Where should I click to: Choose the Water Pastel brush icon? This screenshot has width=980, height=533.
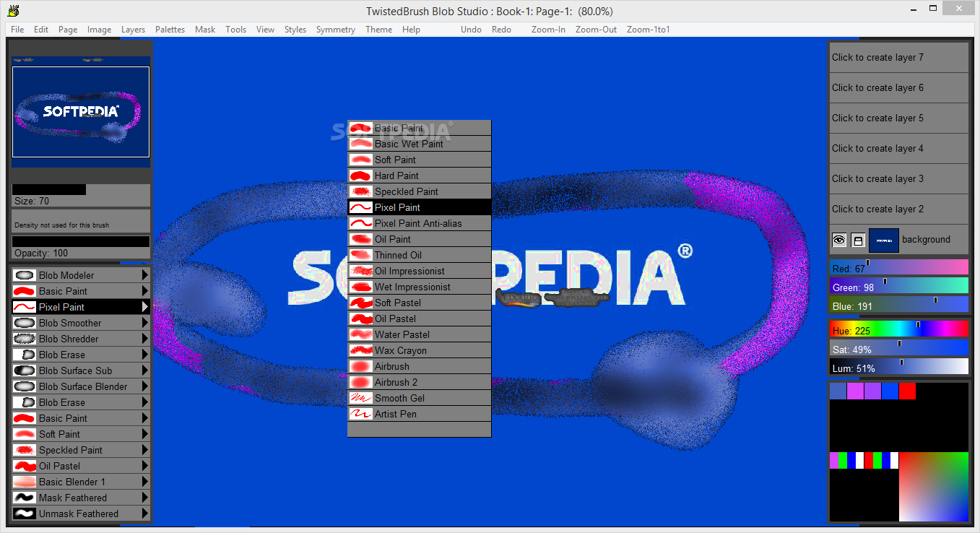coord(360,334)
